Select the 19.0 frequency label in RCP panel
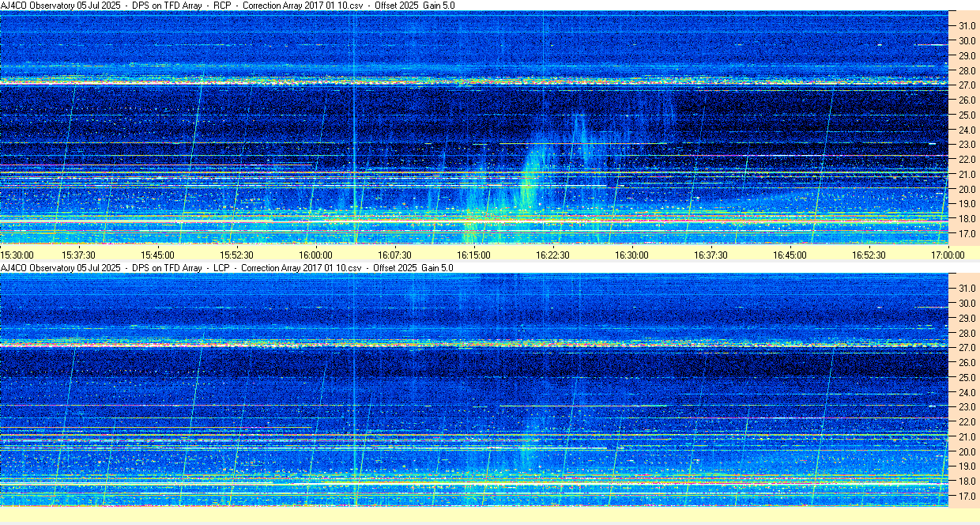980x525 pixels. coord(967,204)
